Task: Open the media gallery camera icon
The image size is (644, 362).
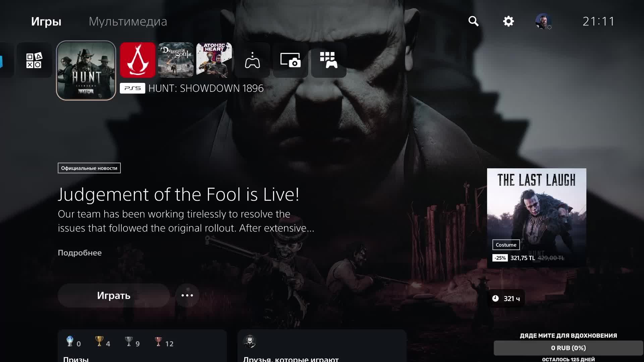Action: (x=290, y=60)
